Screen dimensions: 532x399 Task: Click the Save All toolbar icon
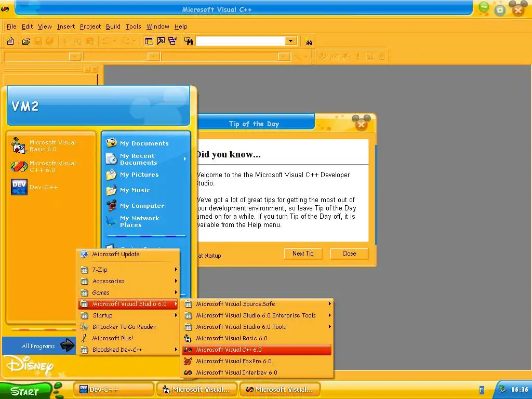coord(50,41)
